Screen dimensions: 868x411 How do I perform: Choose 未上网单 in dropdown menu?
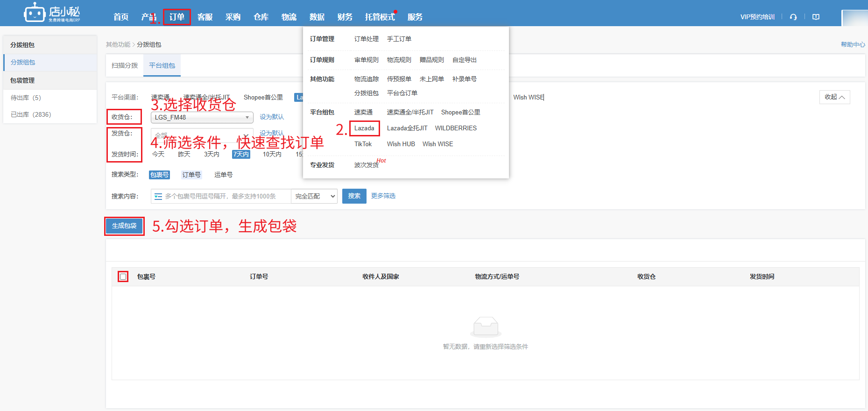click(432, 79)
